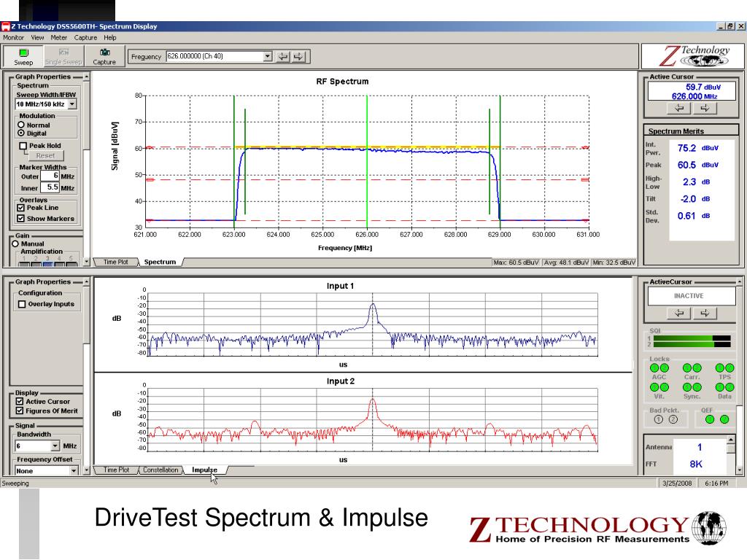Toggle the Active Cursor display checkbox
This screenshot has width=747, height=560.
click(20, 402)
